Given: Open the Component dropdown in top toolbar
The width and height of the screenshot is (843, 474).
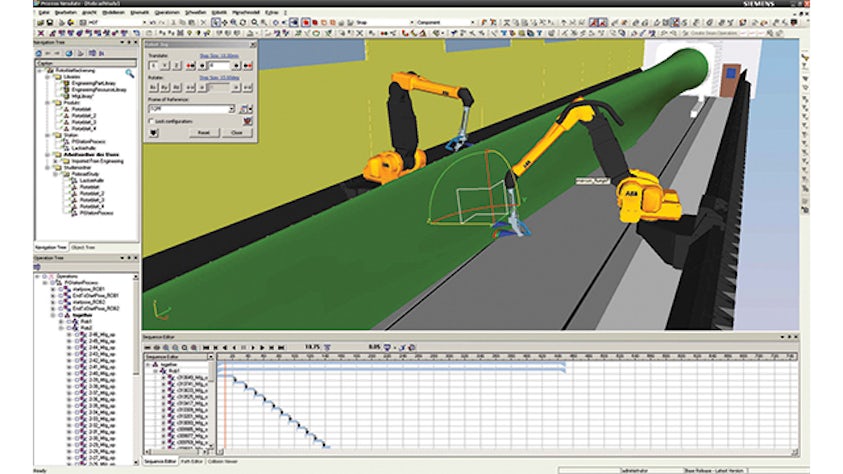Looking at the screenshot, I should [x=472, y=23].
